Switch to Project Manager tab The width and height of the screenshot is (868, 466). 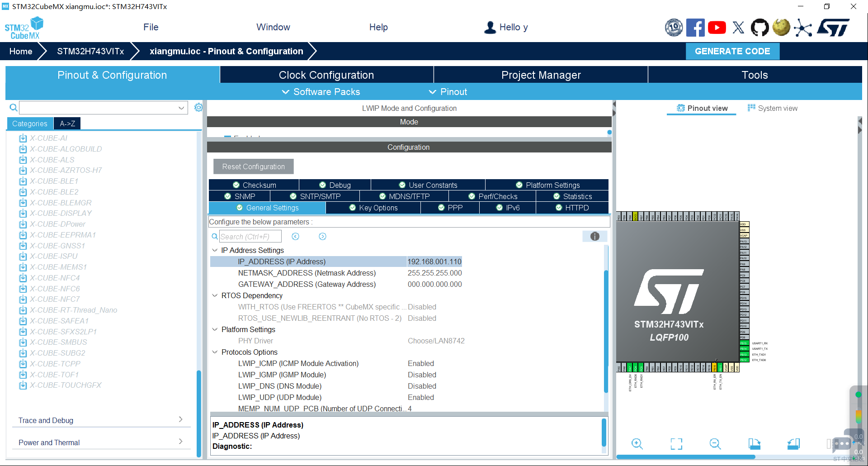click(541, 75)
